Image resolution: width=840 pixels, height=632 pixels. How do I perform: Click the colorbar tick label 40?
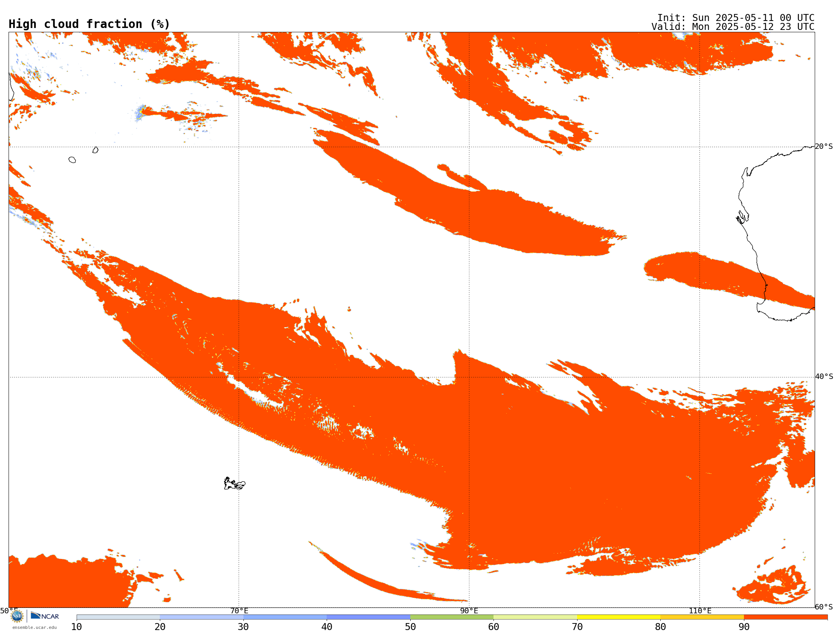327,627
